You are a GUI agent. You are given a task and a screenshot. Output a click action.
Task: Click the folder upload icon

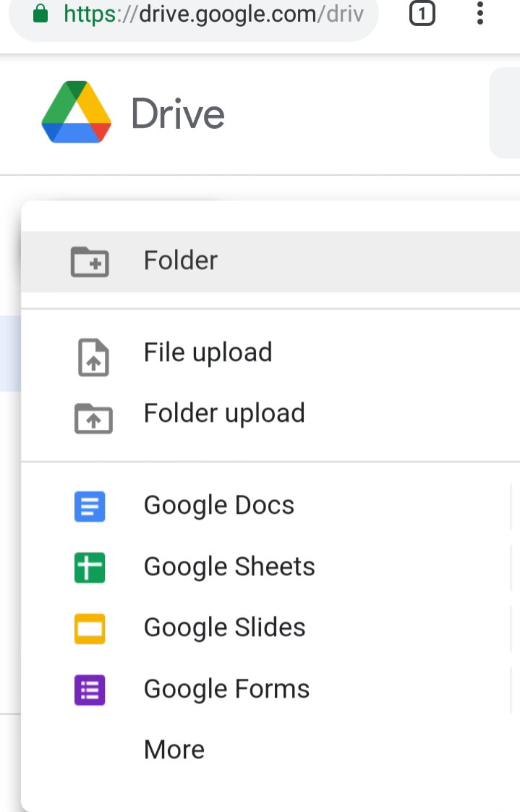93,418
